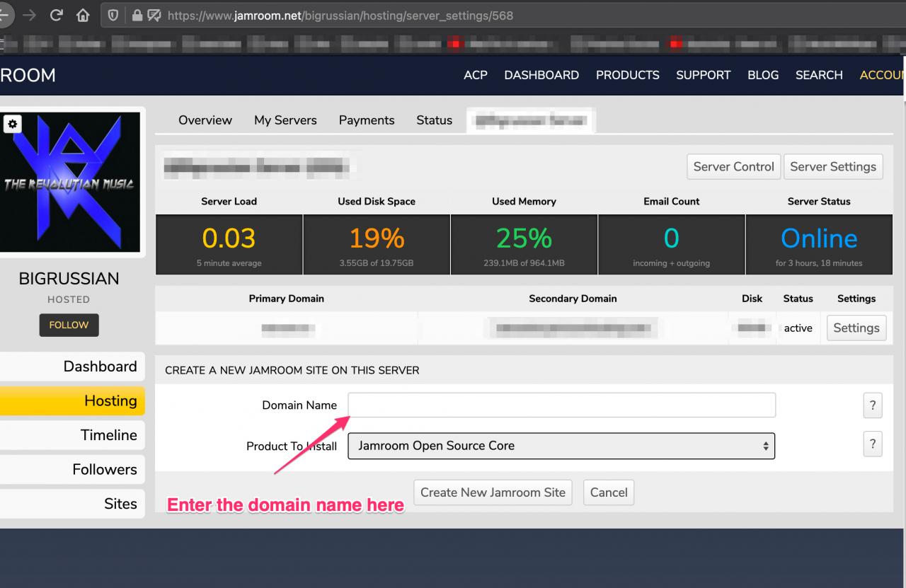The height and width of the screenshot is (588, 906).
Task: Click the browser forward arrow
Action: point(29,16)
